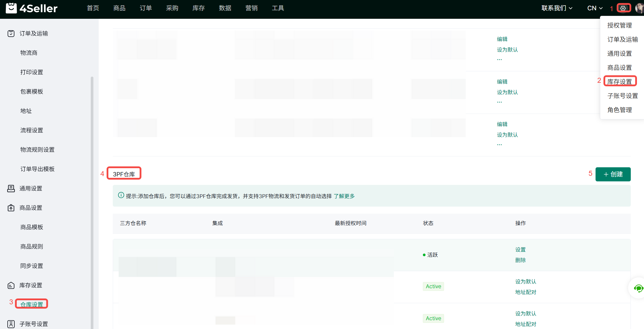
Task: Click the settings gear icon in header
Action: (623, 8)
